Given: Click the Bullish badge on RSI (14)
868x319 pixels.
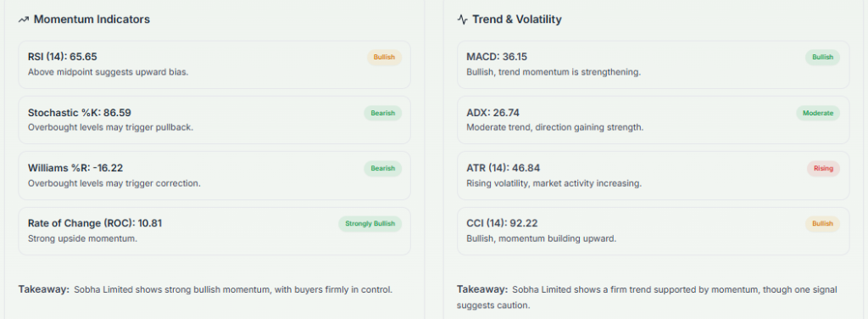Looking at the screenshot, I should [x=384, y=57].
